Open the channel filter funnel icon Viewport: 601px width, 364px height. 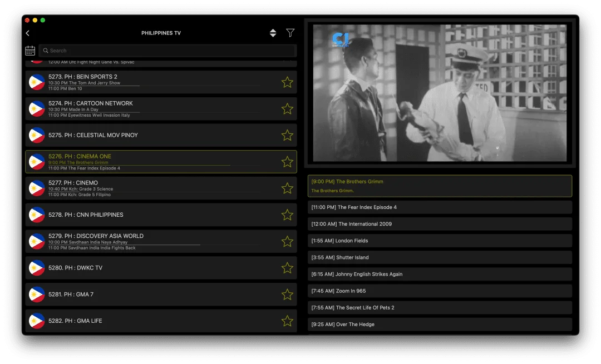[290, 33]
